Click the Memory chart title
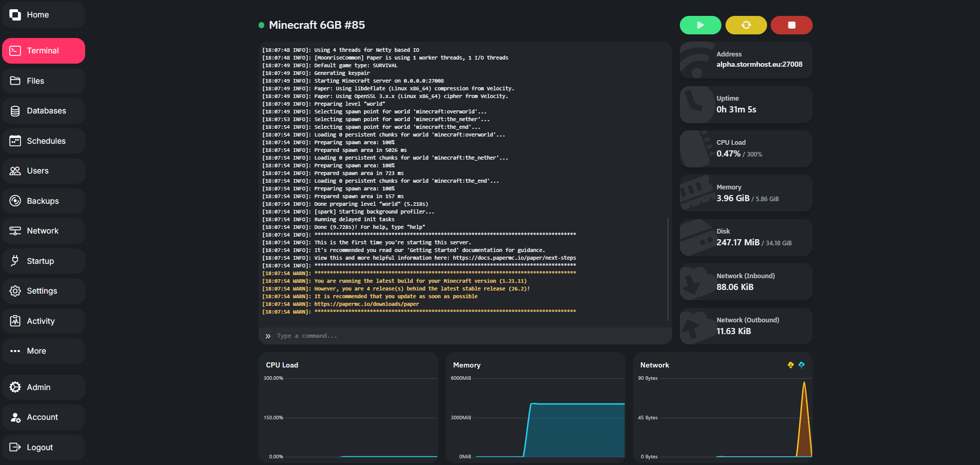 pyautogui.click(x=467, y=365)
